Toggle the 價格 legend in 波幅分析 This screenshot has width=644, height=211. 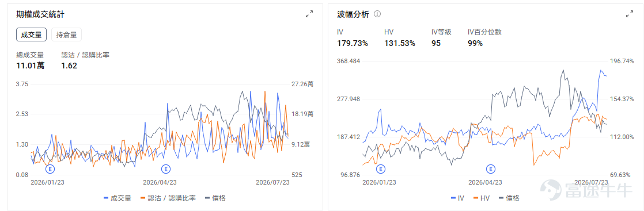pos(509,198)
